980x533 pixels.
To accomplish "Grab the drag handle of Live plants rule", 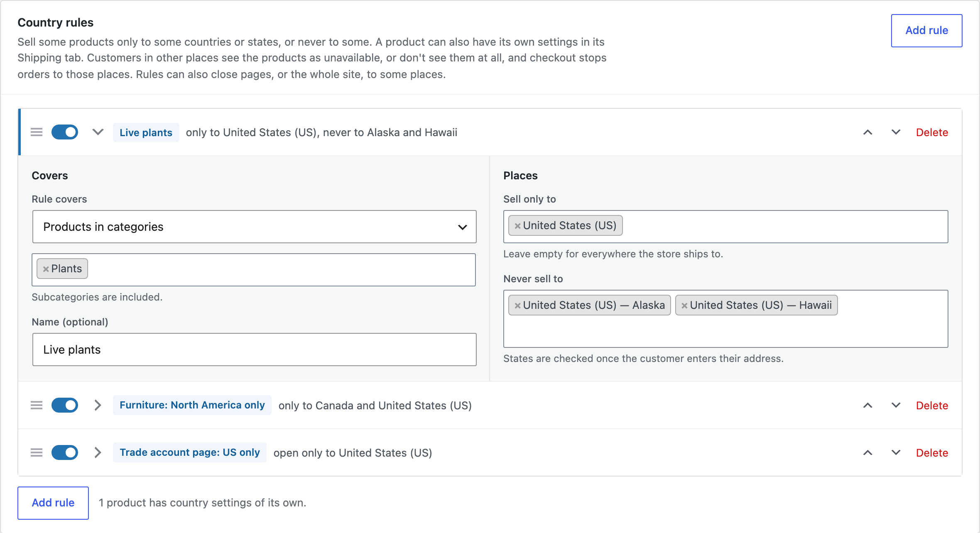I will click(x=37, y=132).
